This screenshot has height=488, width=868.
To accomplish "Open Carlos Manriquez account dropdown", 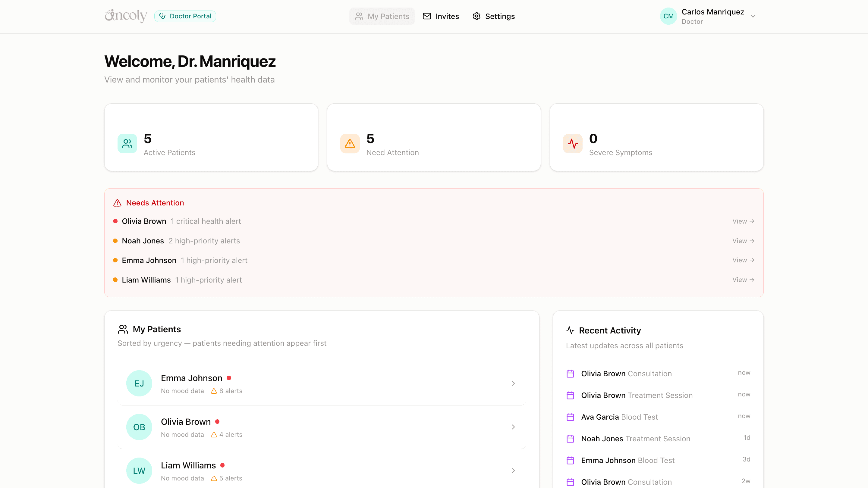I will 753,16.
